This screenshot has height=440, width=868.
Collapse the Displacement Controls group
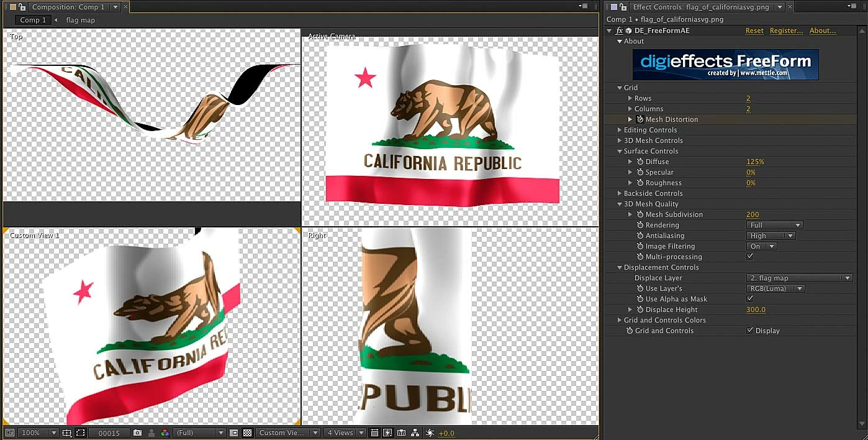(x=619, y=267)
